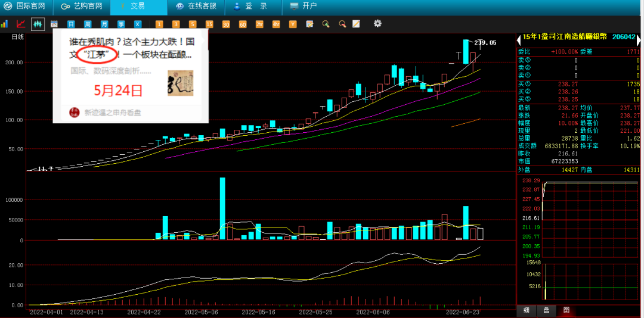This screenshot has width=644, height=318.
Task: Go to previous stock with left arrow
Action: (519, 40)
